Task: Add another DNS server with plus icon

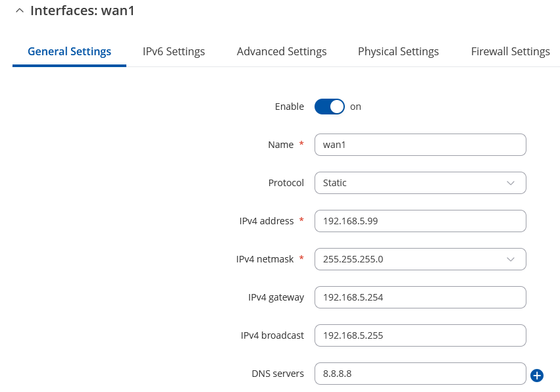Action: point(537,375)
